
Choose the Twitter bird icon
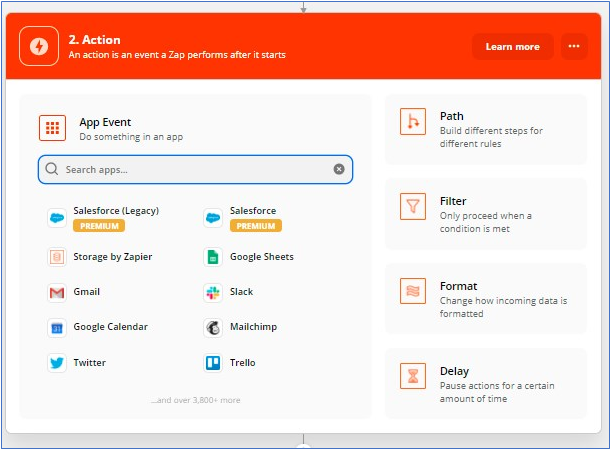coord(57,363)
